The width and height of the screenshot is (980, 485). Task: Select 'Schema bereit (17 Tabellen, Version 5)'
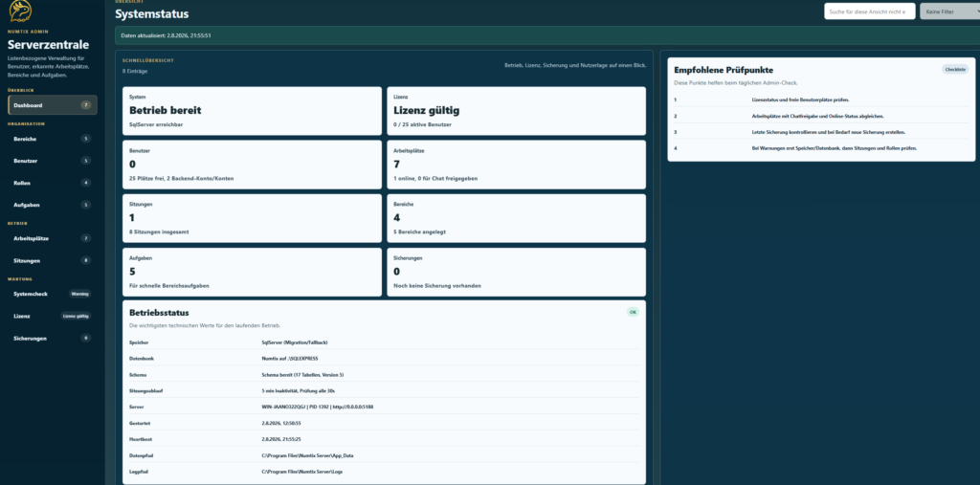click(x=302, y=375)
